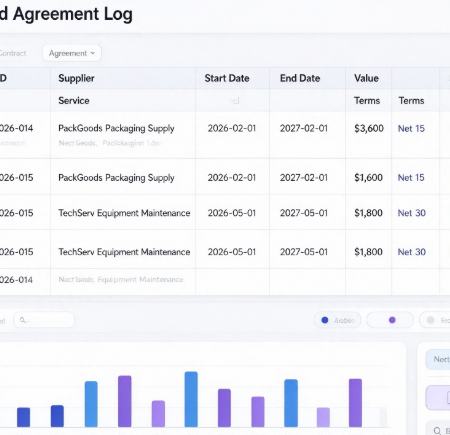Click the search icon at bottom right panel
The image size is (450, 435).
click(x=437, y=431)
